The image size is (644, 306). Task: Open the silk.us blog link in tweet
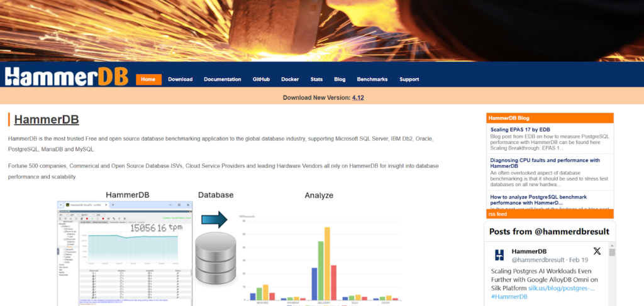click(x=562, y=288)
